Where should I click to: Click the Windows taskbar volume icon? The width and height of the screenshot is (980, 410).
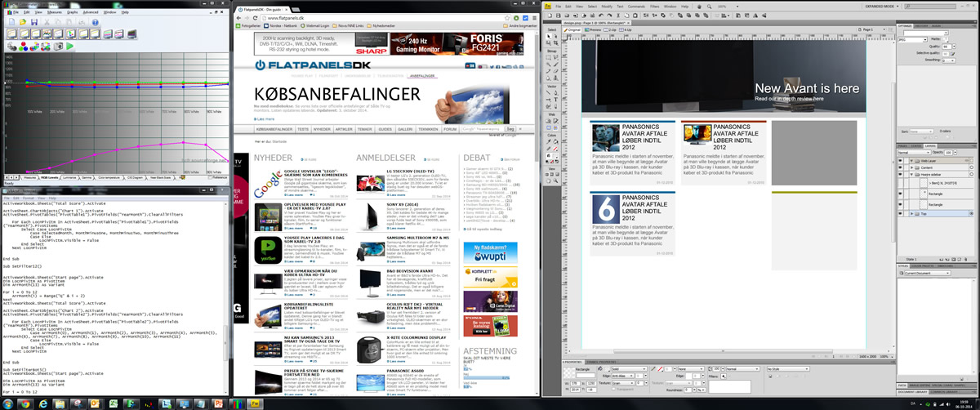coord(948,404)
